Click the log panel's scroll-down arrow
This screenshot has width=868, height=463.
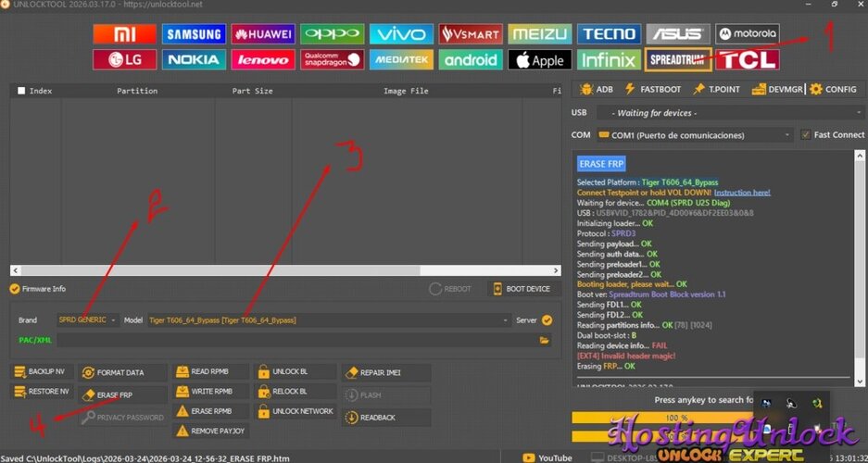click(859, 382)
